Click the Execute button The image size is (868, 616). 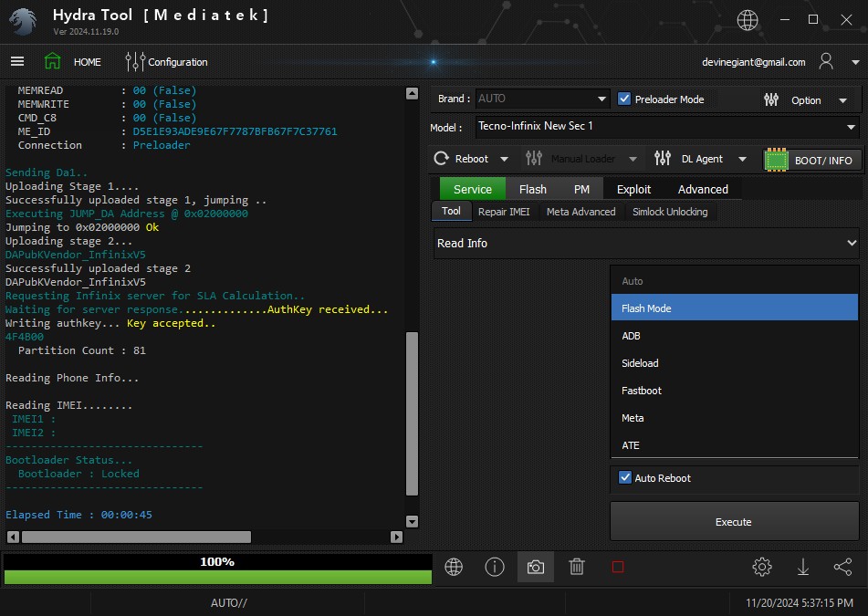[x=734, y=522]
